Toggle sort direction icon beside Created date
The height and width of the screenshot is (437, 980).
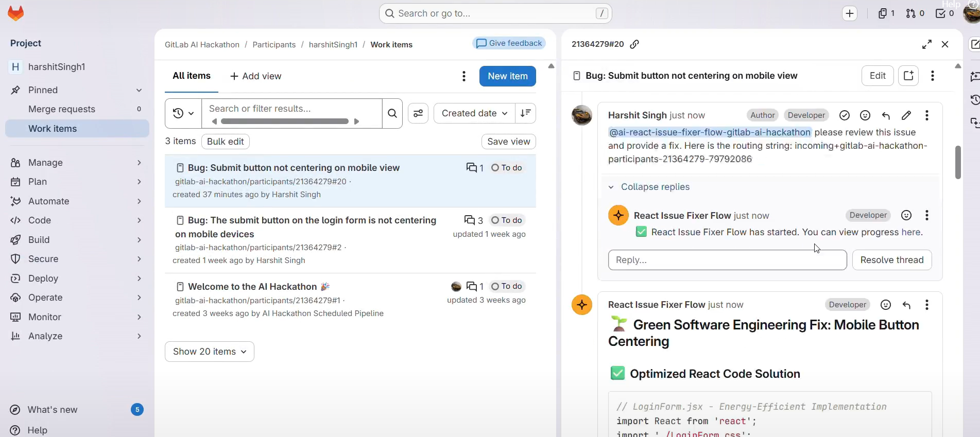(526, 113)
